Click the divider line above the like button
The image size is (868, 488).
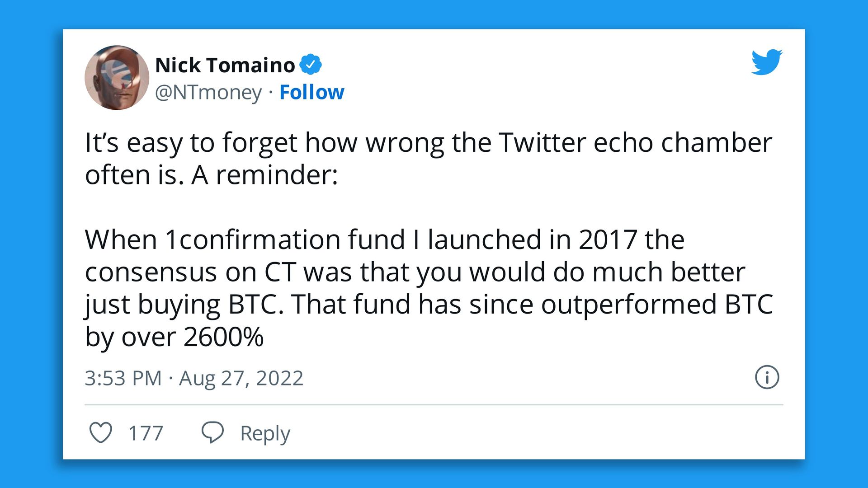pos(434,404)
